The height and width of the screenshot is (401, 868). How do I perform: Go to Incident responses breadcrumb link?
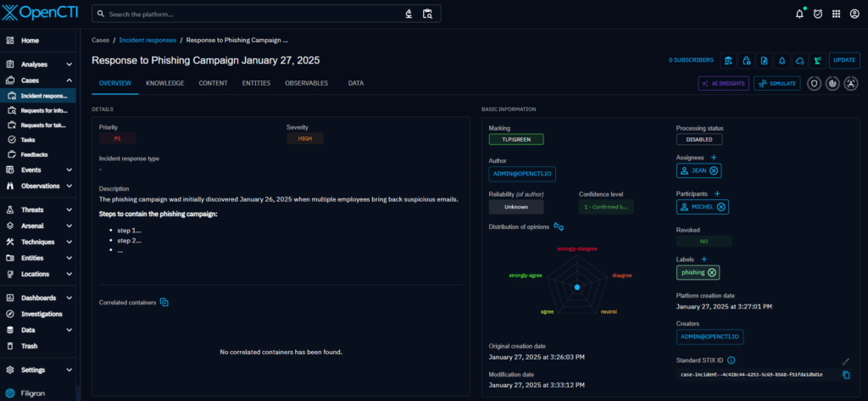pyautogui.click(x=147, y=40)
